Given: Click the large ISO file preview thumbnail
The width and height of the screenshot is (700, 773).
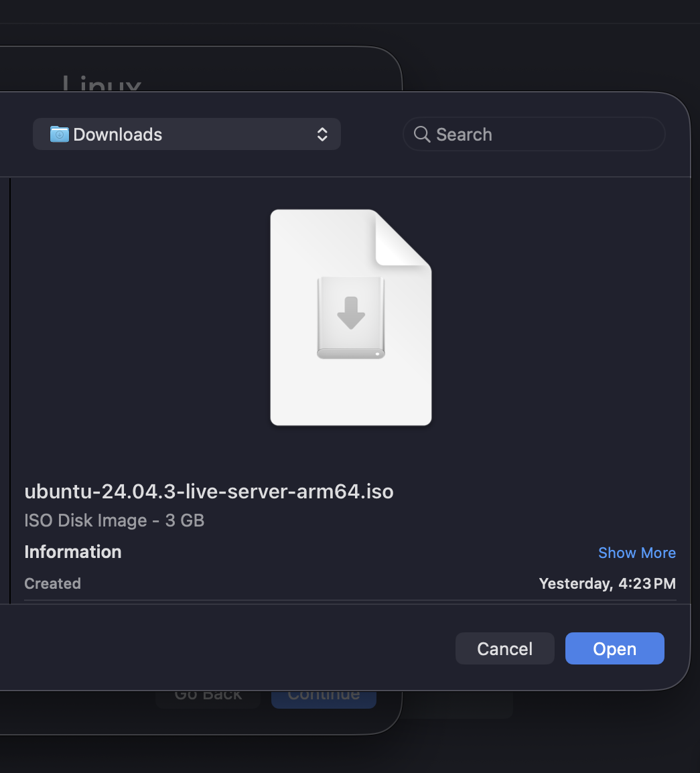Looking at the screenshot, I should tap(350, 317).
